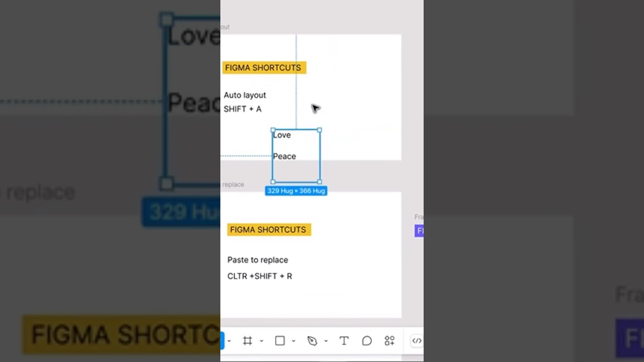The image size is (644, 362).
Task: Select the Text tool
Action: coord(344,341)
